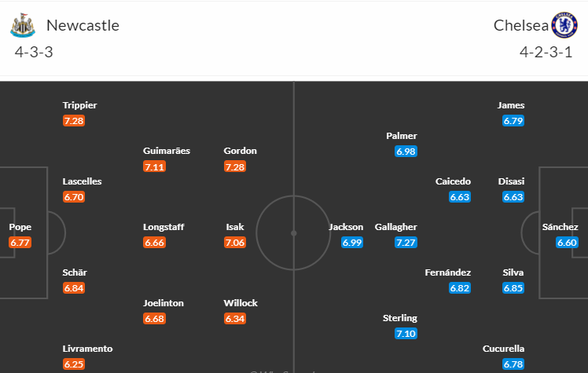The height and width of the screenshot is (373, 588).
Task: Select James's 6.79 rating badge
Action: pos(513,121)
